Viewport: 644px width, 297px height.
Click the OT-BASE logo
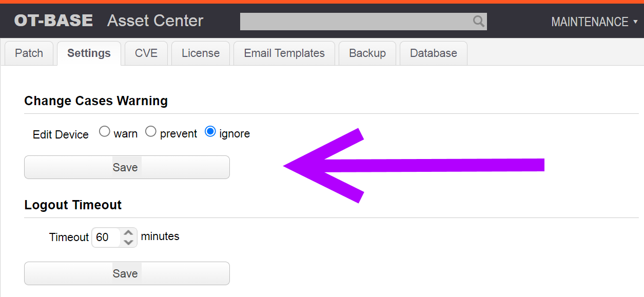(53, 21)
